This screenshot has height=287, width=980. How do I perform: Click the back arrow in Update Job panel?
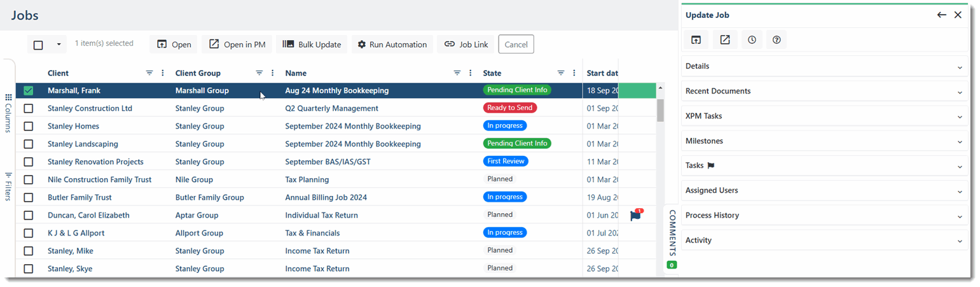(942, 15)
